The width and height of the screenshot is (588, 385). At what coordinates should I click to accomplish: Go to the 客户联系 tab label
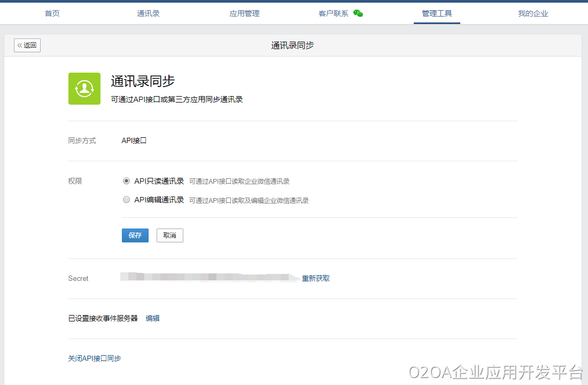pos(334,13)
